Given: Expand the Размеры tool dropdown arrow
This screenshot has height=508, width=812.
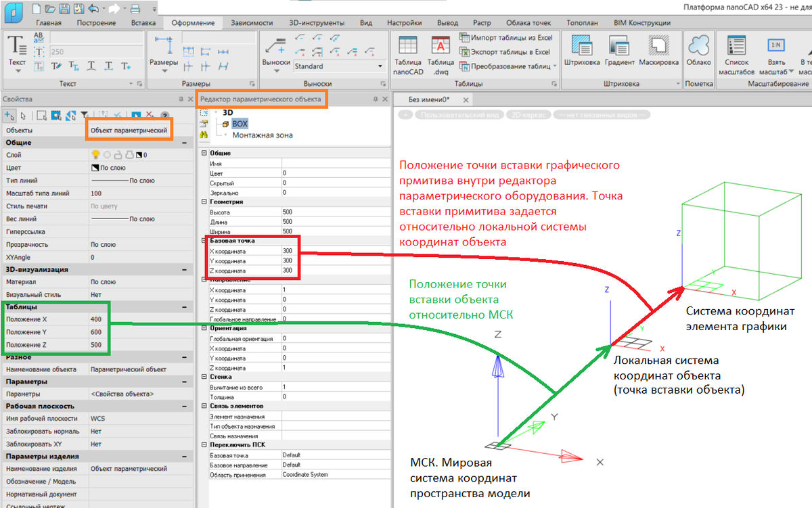Looking at the screenshot, I should 163,71.
